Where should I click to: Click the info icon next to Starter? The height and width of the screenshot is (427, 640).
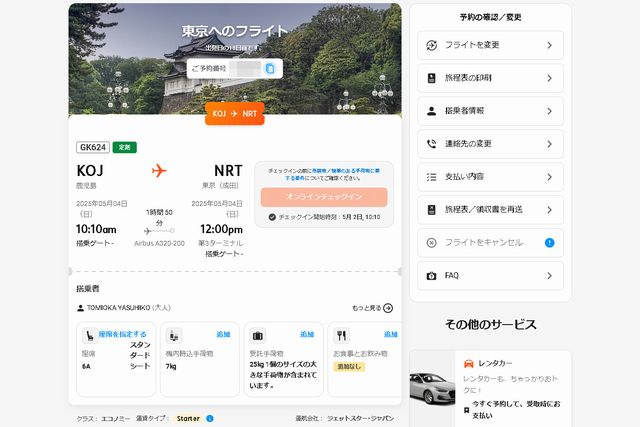(x=210, y=418)
